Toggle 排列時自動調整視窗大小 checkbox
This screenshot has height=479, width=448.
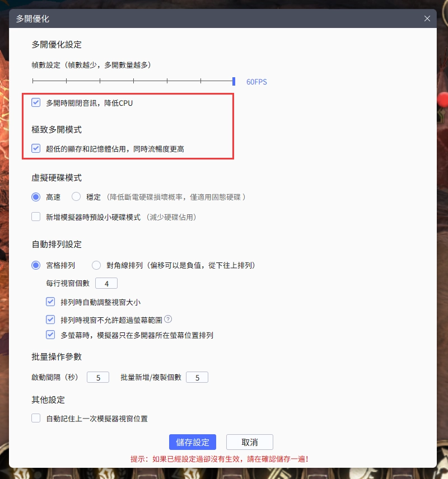tap(50, 302)
